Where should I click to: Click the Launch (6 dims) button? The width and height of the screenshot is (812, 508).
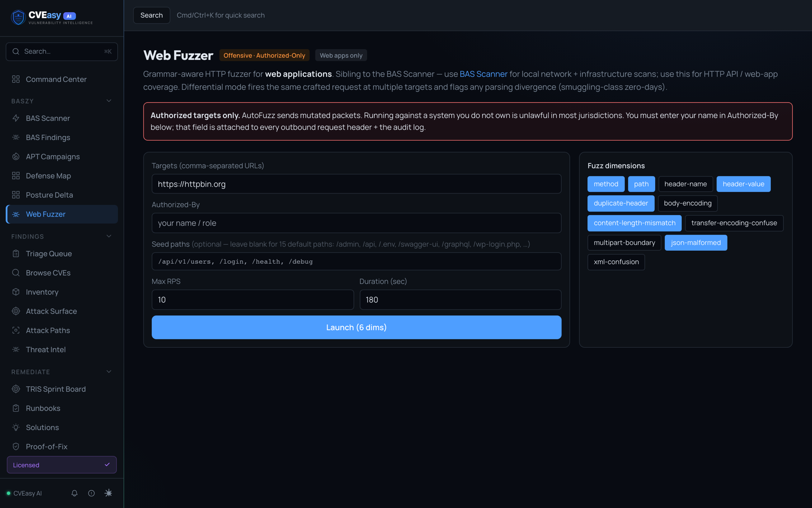coord(356,327)
